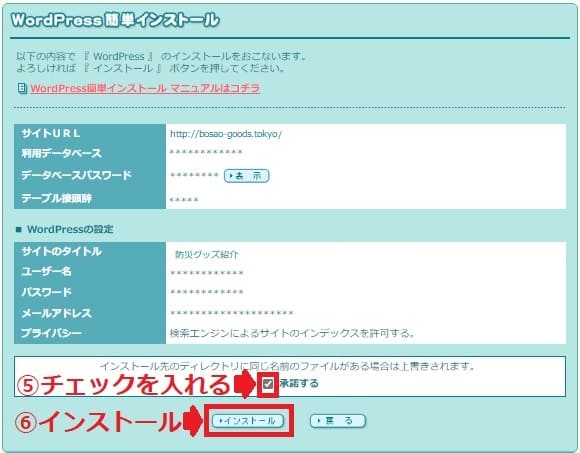
Task: Show the database password with 表示 button
Action: pyautogui.click(x=246, y=176)
